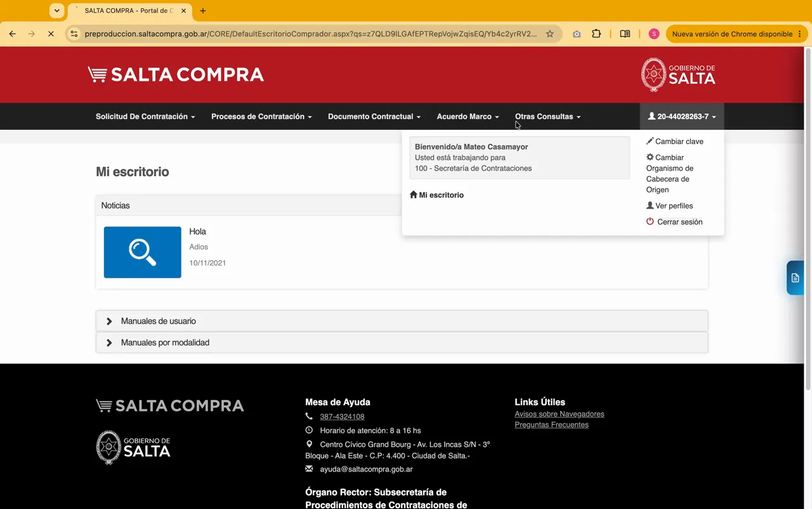Select Cambiar clave from the user menu
The width and height of the screenshot is (812, 509).
point(675,141)
